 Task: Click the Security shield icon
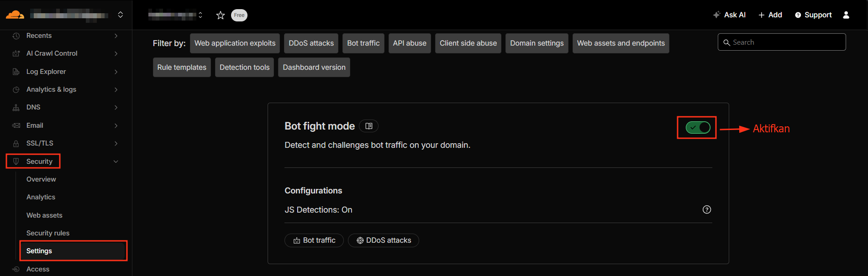pos(16,161)
